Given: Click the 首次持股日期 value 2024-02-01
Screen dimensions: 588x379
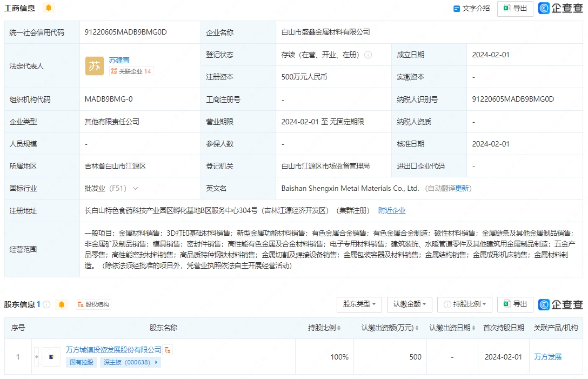Looking at the screenshot, I should (x=503, y=357).
